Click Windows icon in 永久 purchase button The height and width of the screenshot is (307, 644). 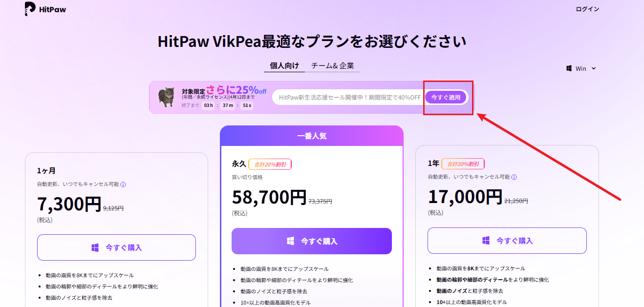click(290, 241)
